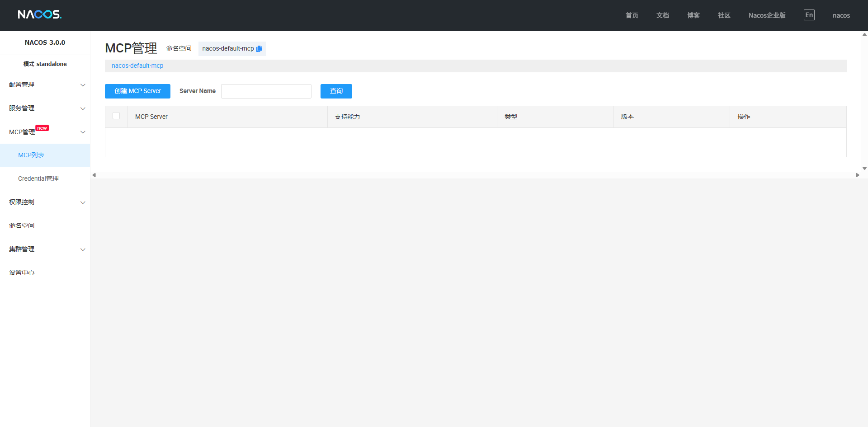
Task: Click the 操作 column header
Action: coord(788,117)
